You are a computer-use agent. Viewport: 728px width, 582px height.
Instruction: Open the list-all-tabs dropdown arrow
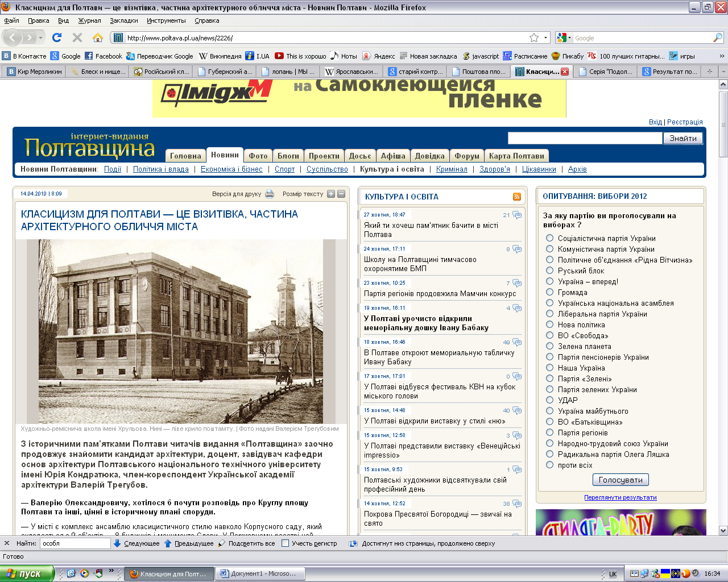click(x=723, y=72)
